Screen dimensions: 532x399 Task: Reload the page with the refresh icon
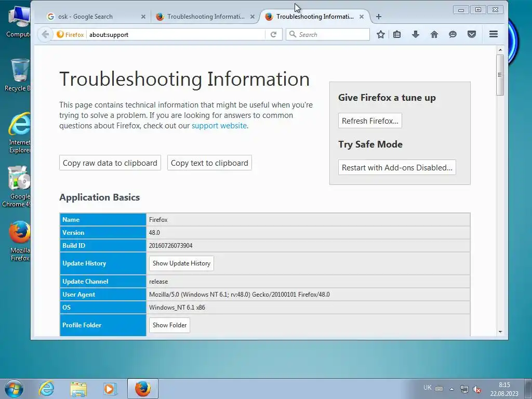click(x=273, y=34)
